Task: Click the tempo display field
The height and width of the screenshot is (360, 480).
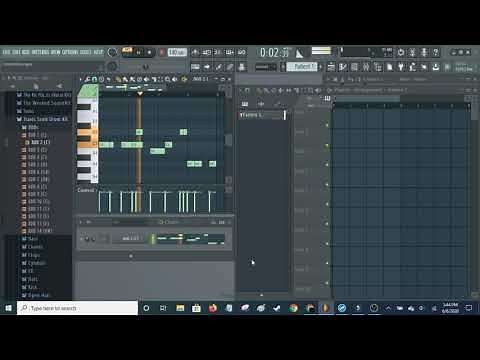Action: [177, 52]
